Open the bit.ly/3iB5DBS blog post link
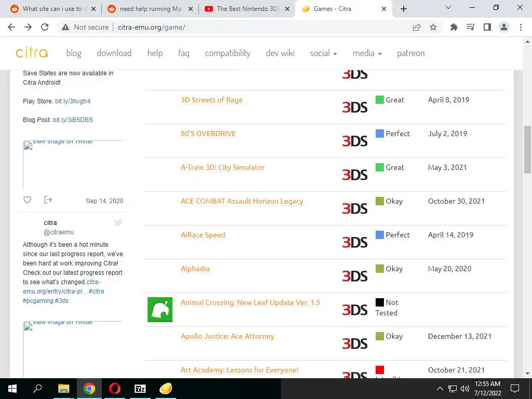Screen dimensions: 532x399 pos(73,120)
